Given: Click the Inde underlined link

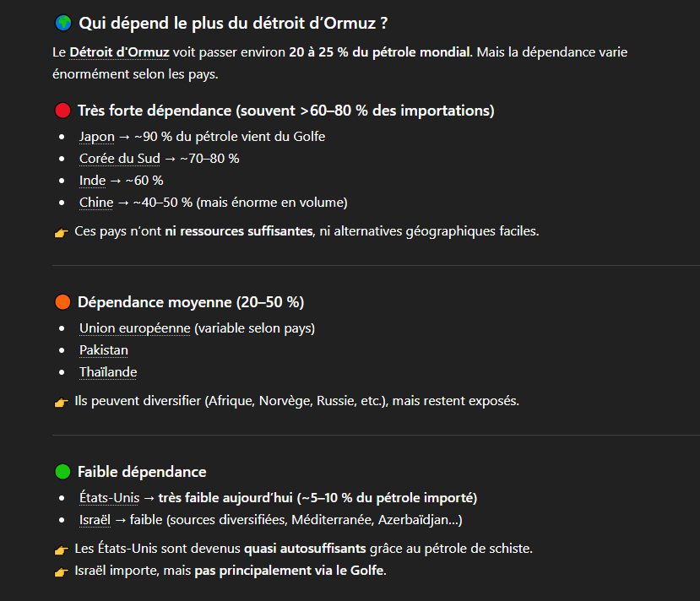Looking at the screenshot, I should tap(93, 181).
